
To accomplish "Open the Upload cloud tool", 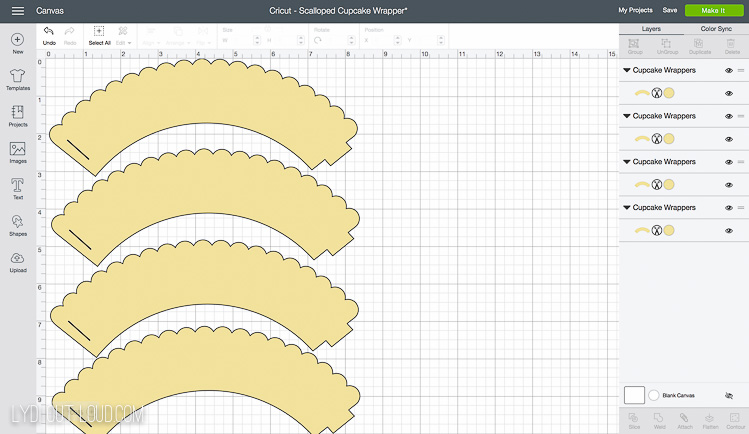I will (x=18, y=262).
